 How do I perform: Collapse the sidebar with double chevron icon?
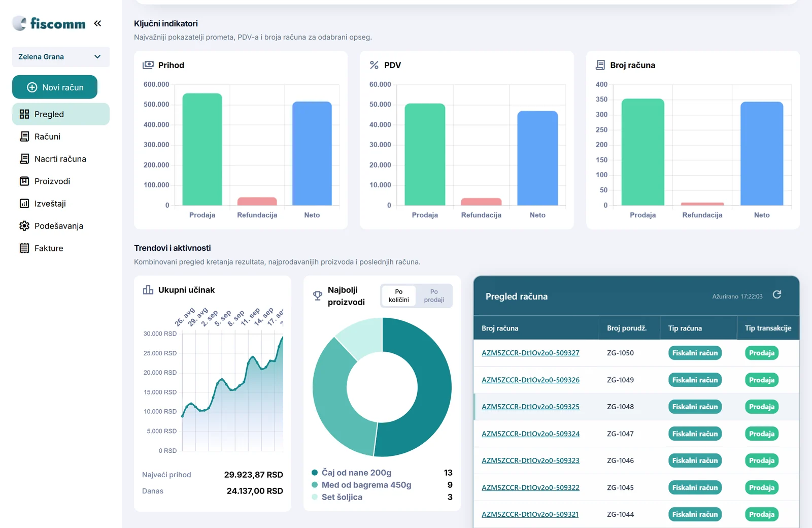(x=97, y=23)
